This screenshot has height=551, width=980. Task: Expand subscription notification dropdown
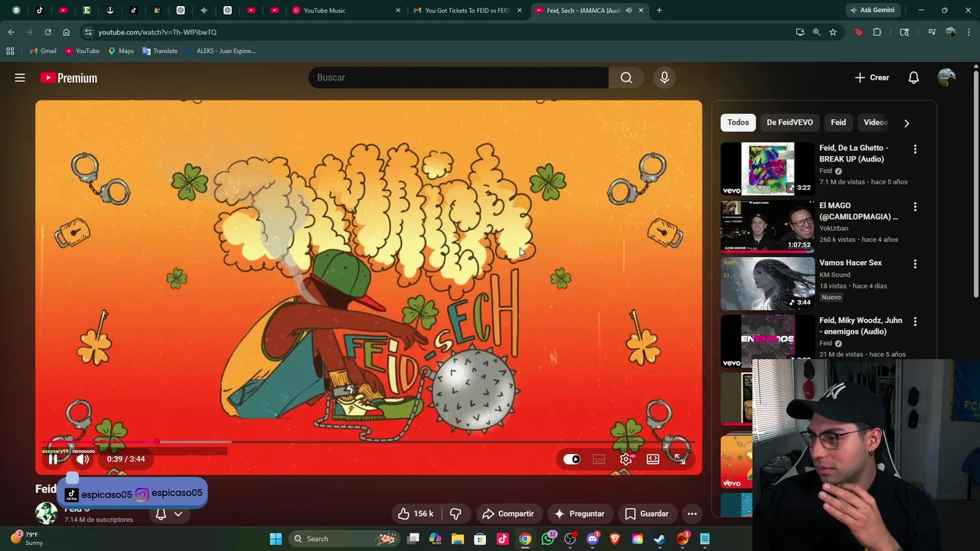click(x=178, y=514)
